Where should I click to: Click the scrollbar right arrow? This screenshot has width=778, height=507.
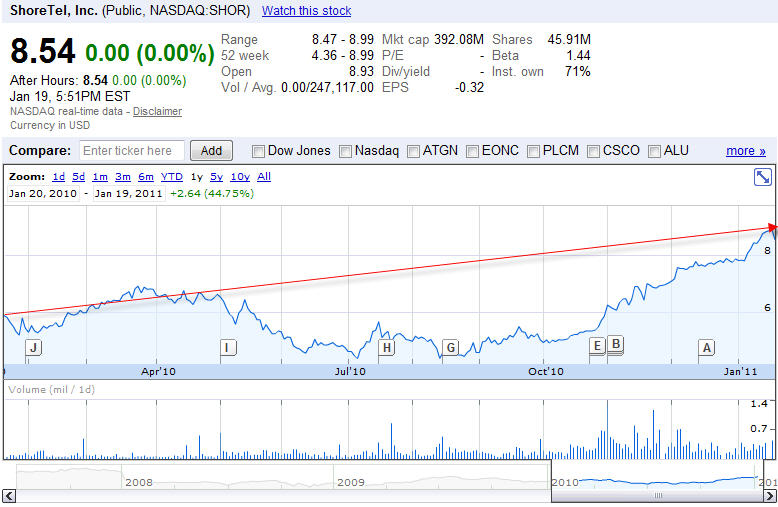tap(769, 495)
